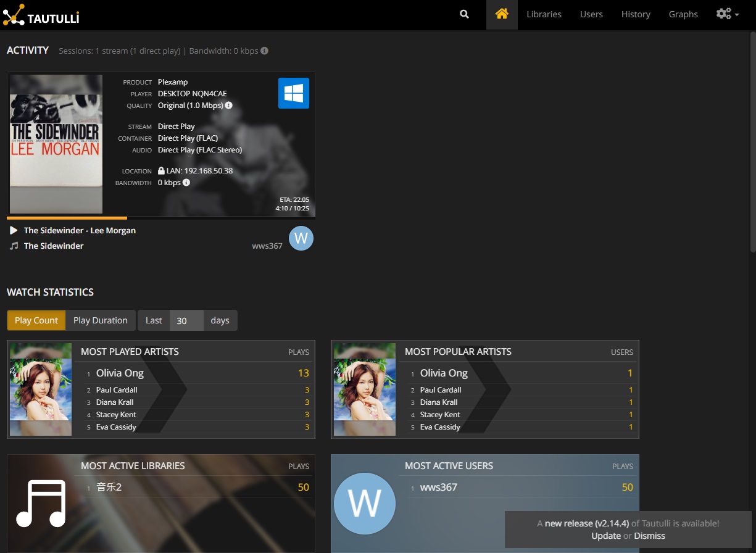Screen dimensions: 756x553
Task: Click info icon beside Bandwidth in Activity header
Action: click(264, 51)
